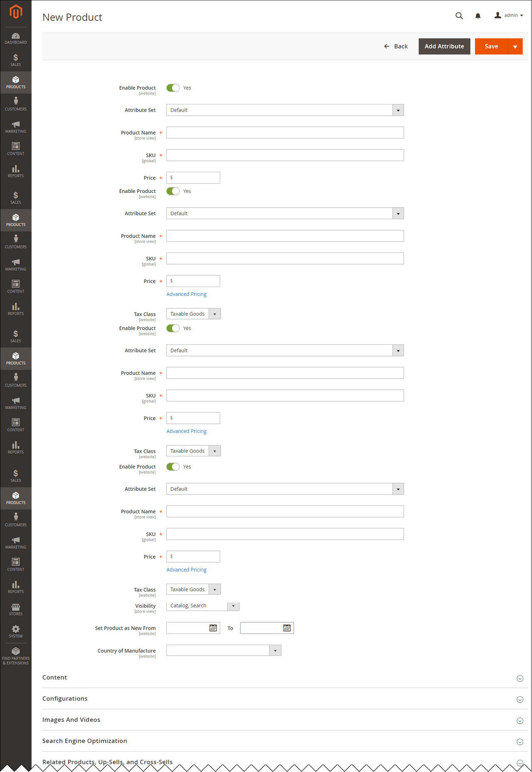Viewport: 532px width, 772px height.
Task: Open the Sales menu directly below Dashboard
Action: pyautogui.click(x=16, y=60)
